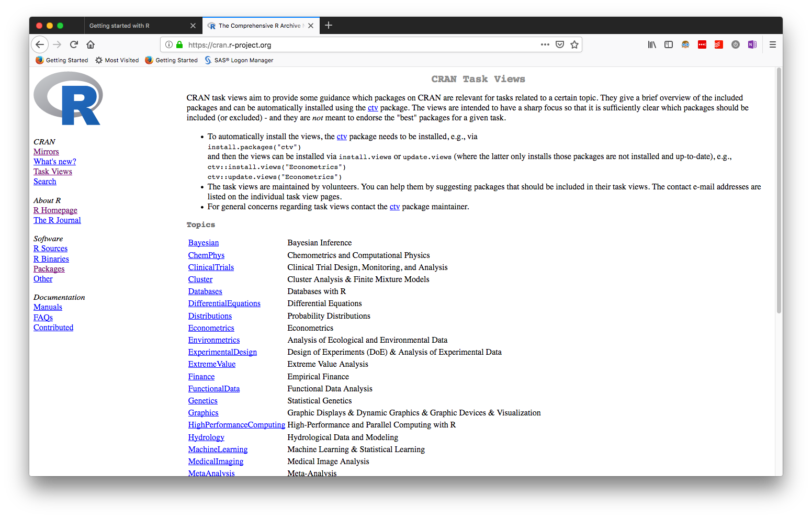Open the Genetics task view
The height and width of the screenshot is (518, 812).
point(203,401)
